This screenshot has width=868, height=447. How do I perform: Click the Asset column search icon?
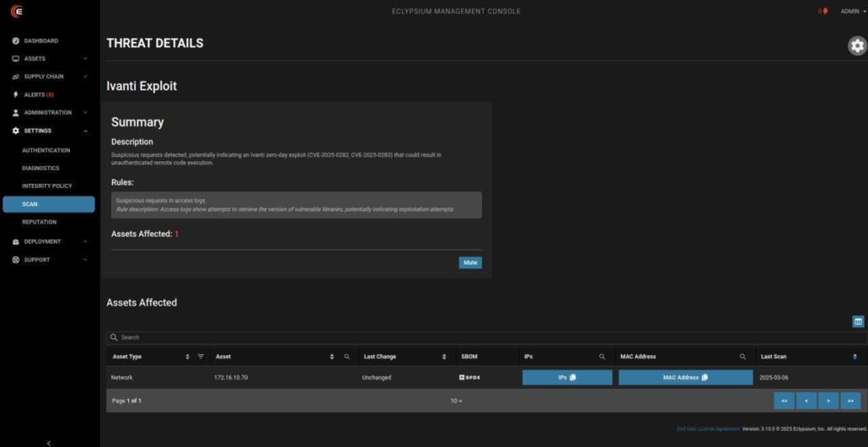click(x=346, y=357)
